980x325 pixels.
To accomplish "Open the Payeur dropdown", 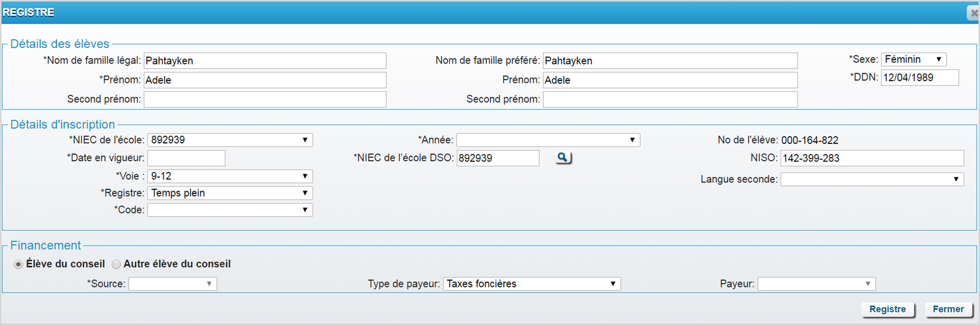I will coord(816,284).
